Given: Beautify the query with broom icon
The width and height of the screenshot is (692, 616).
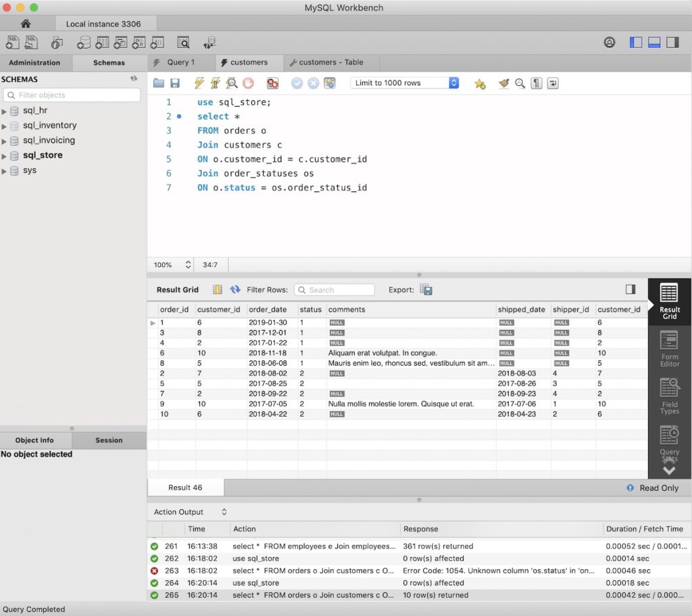Looking at the screenshot, I should 503,83.
